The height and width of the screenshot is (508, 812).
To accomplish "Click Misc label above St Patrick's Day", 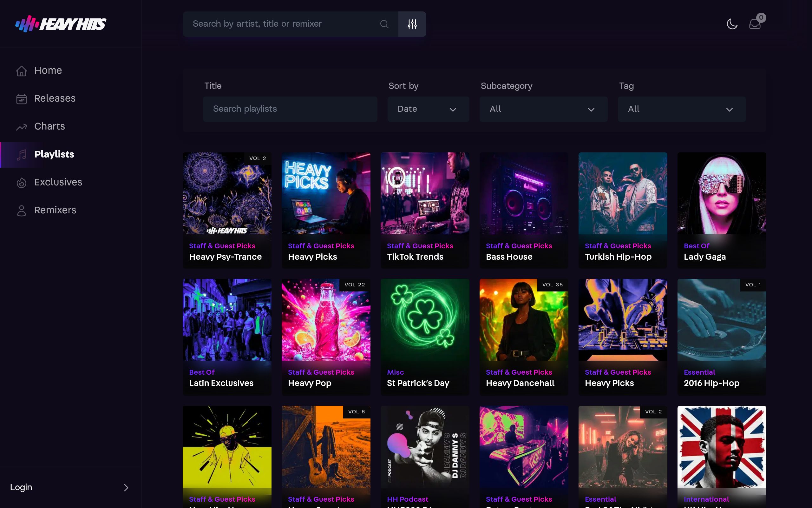I will tap(395, 372).
